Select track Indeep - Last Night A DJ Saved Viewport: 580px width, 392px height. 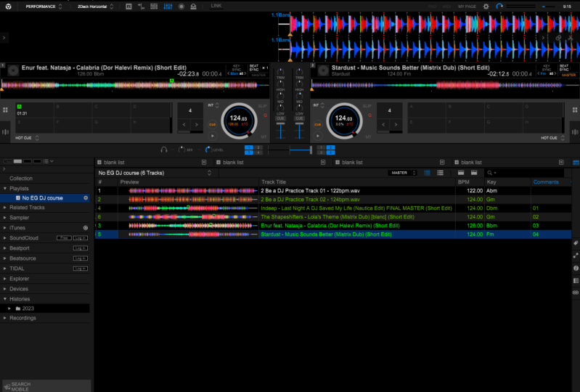point(333,208)
